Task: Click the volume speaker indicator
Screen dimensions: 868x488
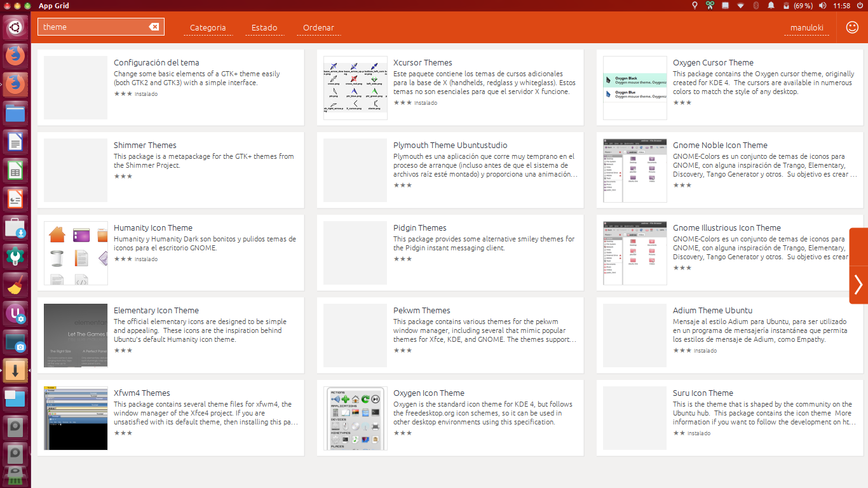Action: point(823,6)
